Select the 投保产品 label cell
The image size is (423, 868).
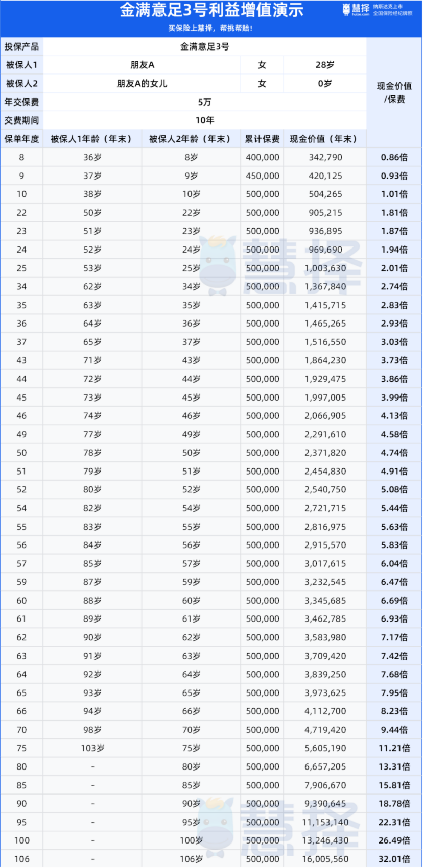coord(21,46)
